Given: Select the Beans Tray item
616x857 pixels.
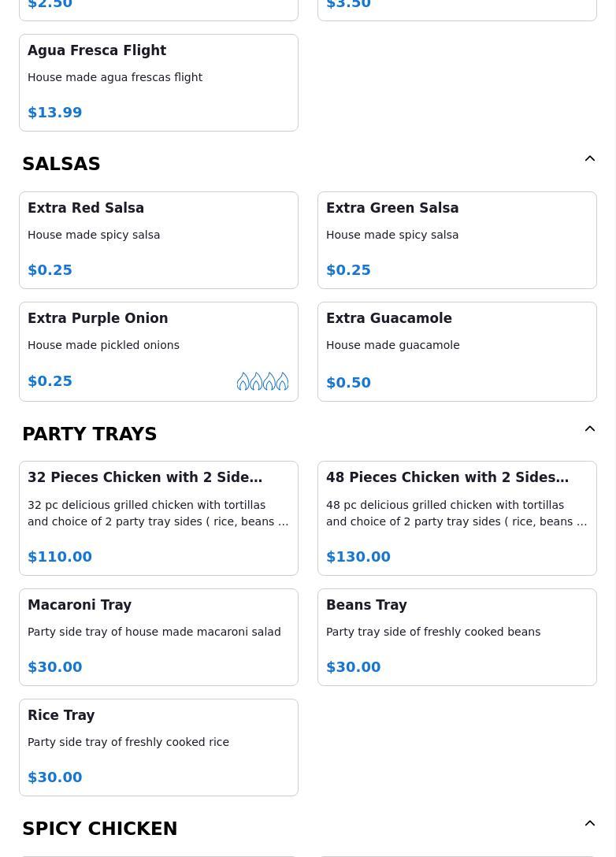Looking at the screenshot, I should point(457,636).
